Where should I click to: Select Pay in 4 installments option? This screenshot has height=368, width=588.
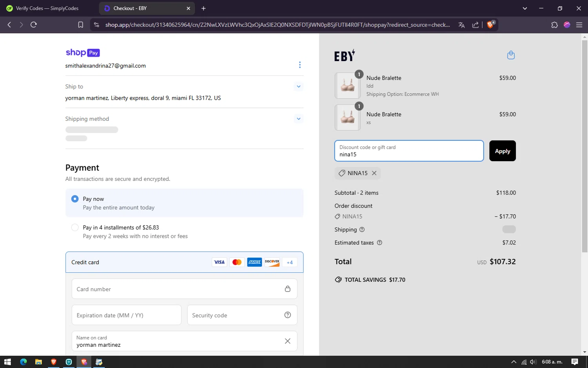75,228
